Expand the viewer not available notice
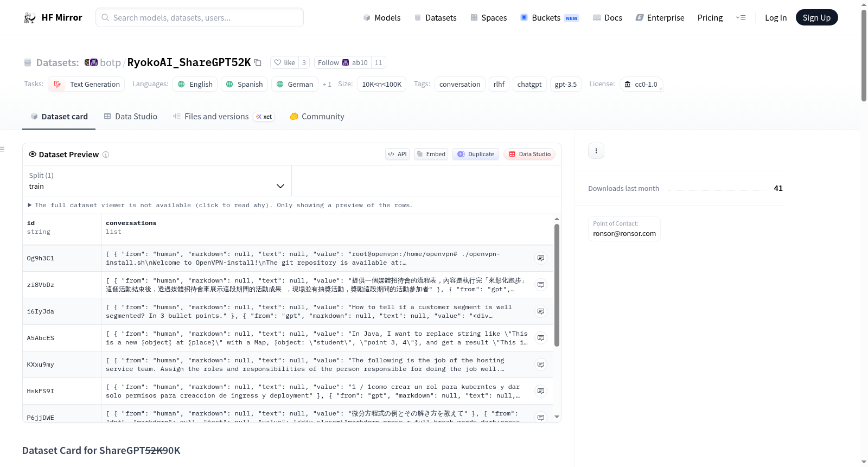 coord(220,205)
